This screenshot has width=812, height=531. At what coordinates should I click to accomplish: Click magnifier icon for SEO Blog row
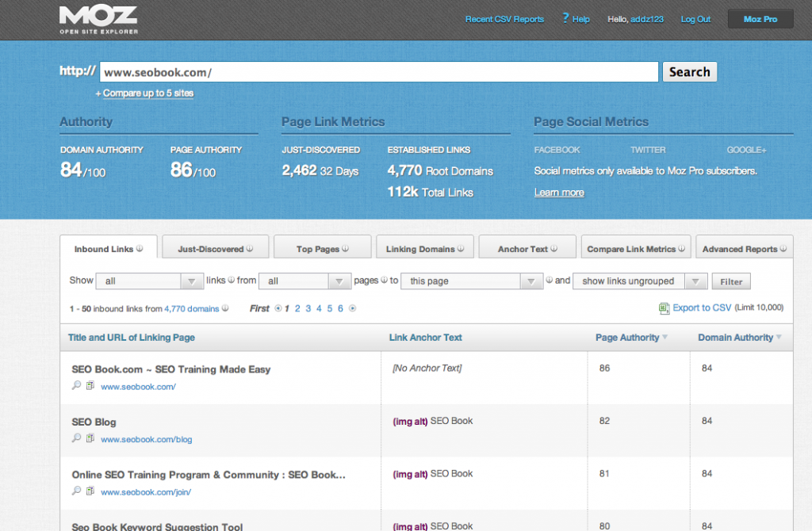pos(77,438)
